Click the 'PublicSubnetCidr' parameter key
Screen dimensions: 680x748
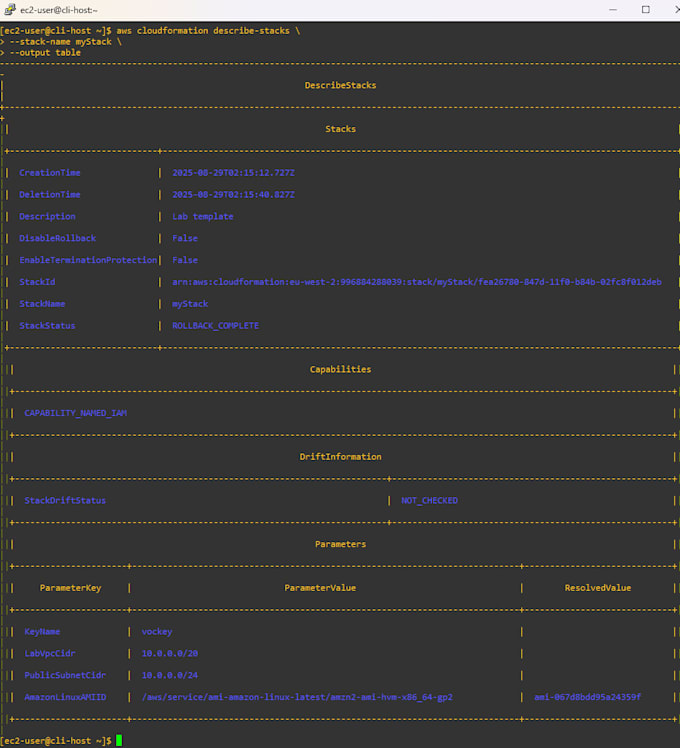pos(65,675)
